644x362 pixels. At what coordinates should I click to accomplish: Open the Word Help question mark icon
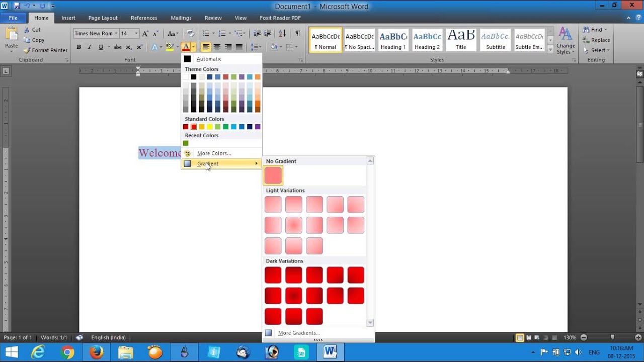tap(637, 18)
